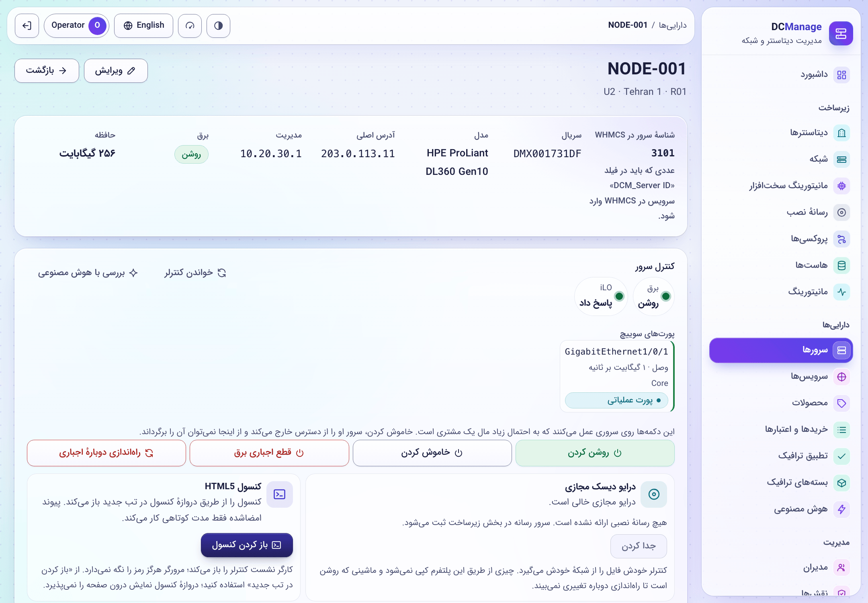Click روشن کردن power on button
868x603 pixels.
point(595,453)
